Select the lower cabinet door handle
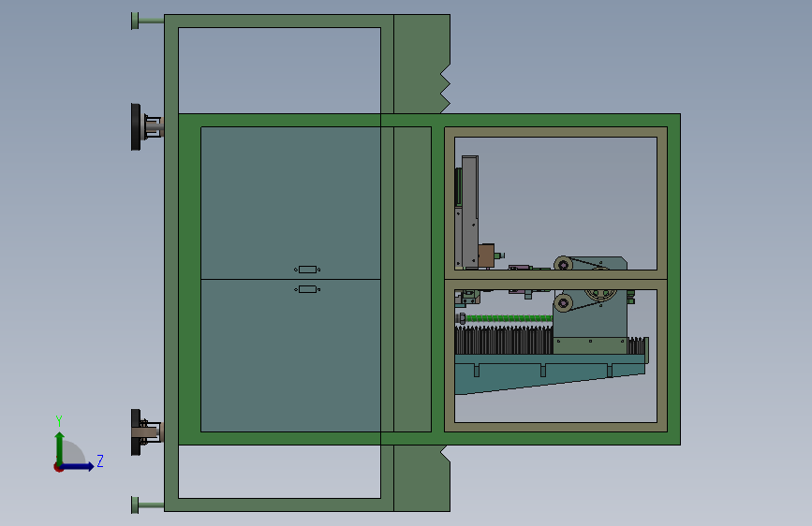The height and width of the screenshot is (526, 812). (307, 289)
